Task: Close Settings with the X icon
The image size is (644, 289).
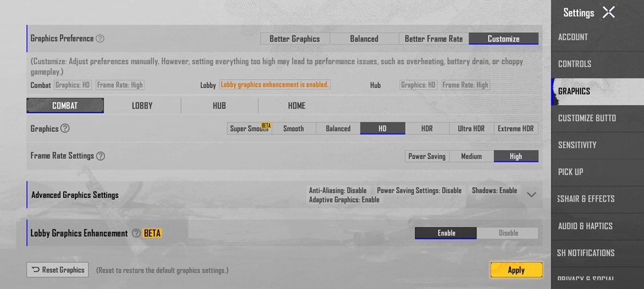Action: click(x=608, y=12)
